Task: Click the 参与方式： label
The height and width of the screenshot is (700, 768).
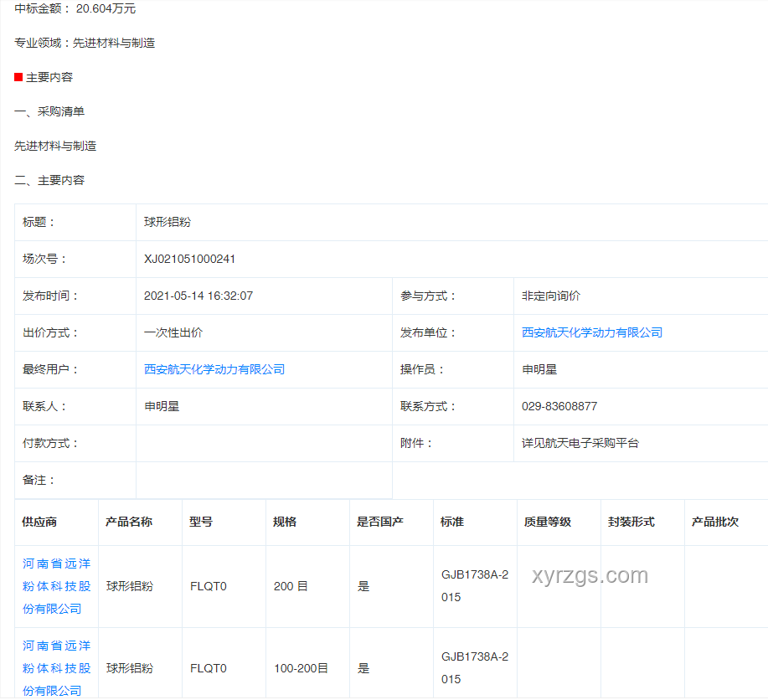Action: point(428,296)
